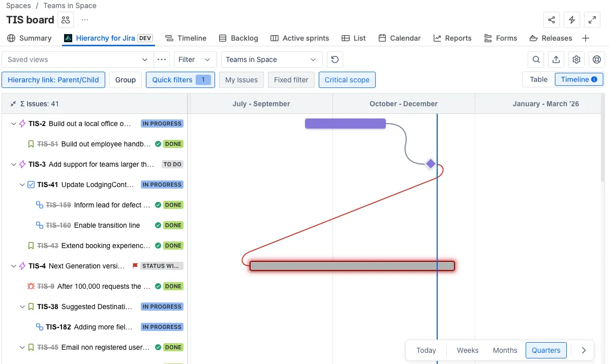This screenshot has width=609, height=364.
Task: Click the epic icon of TIS-3
Action: pyautogui.click(x=22, y=164)
